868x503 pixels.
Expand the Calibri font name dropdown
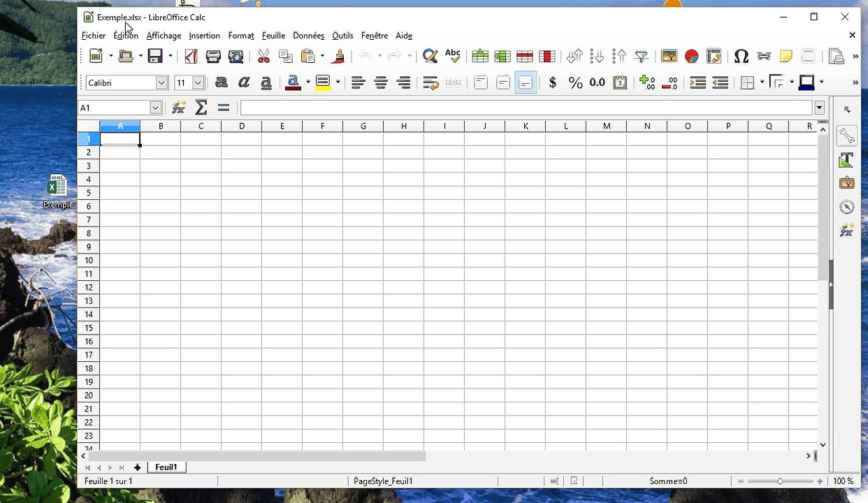[161, 82]
